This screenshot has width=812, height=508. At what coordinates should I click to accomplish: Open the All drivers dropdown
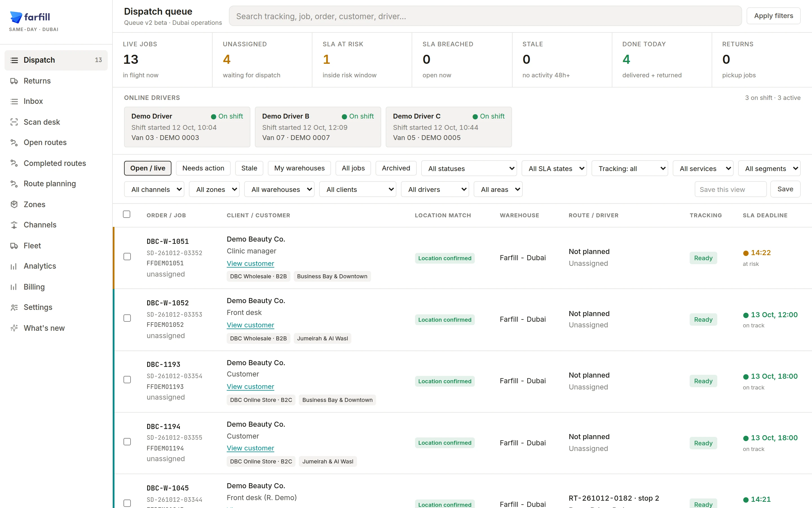(x=435, y=189)
